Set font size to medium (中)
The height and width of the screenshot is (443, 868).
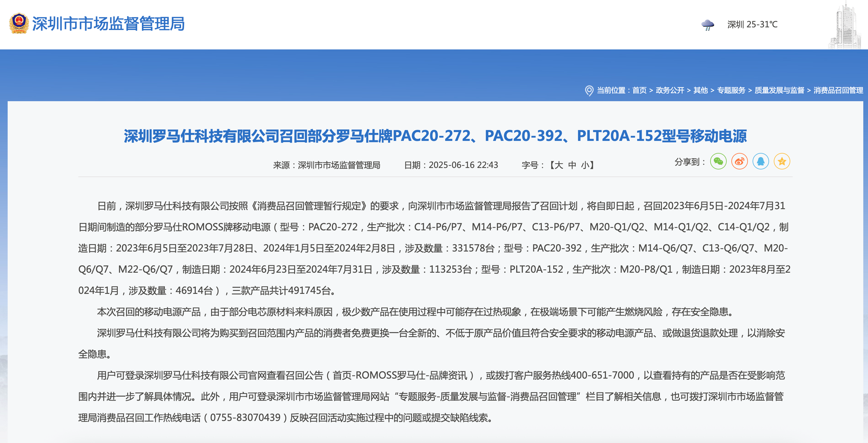coord(572,165)
